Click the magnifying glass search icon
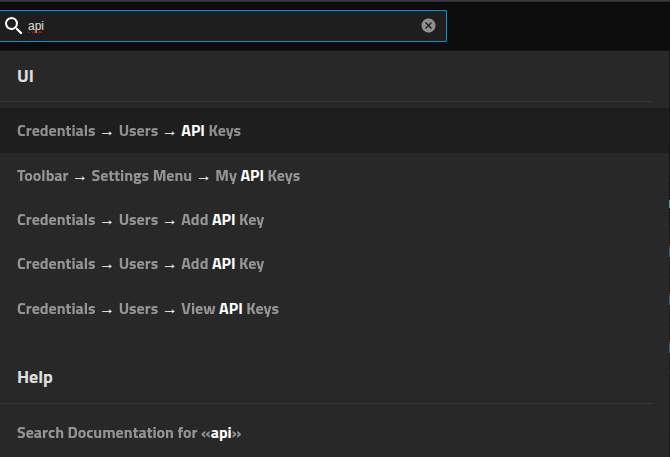 coord(13,26)
